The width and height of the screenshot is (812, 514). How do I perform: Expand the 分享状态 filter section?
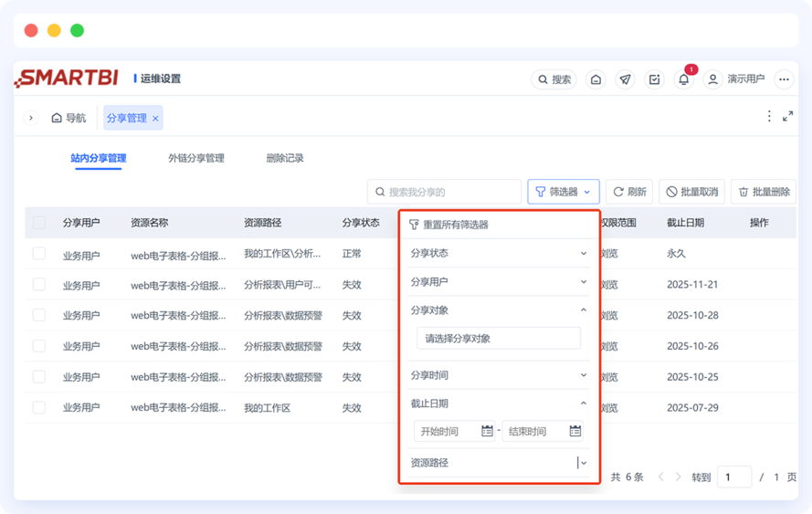coord(498,253)
